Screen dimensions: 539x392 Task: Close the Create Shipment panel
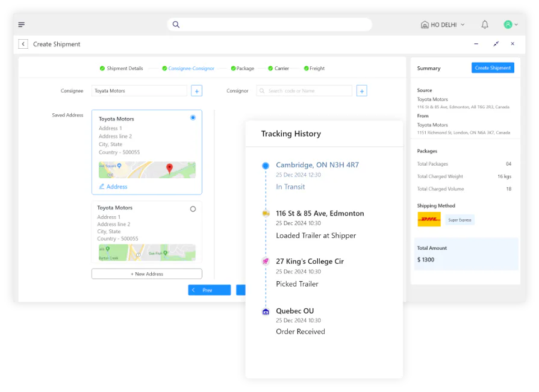(513, 43)
